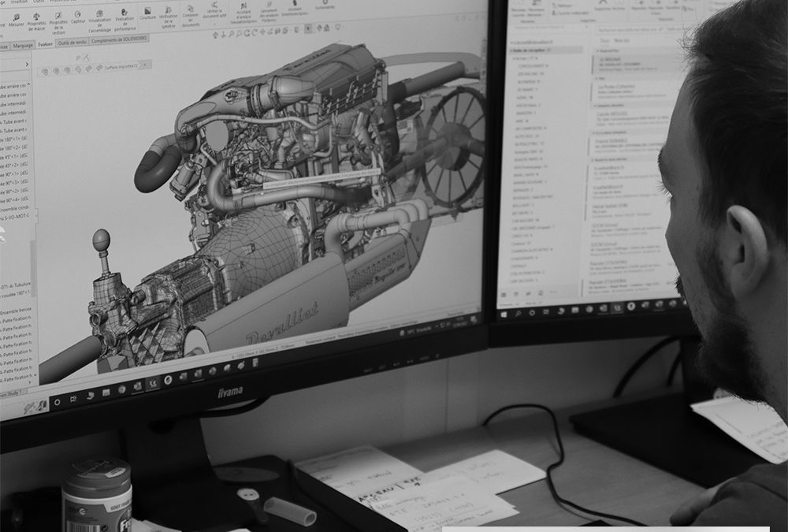Open view settings monitor icon in heads-up toolbar

(x=338, y=26)
